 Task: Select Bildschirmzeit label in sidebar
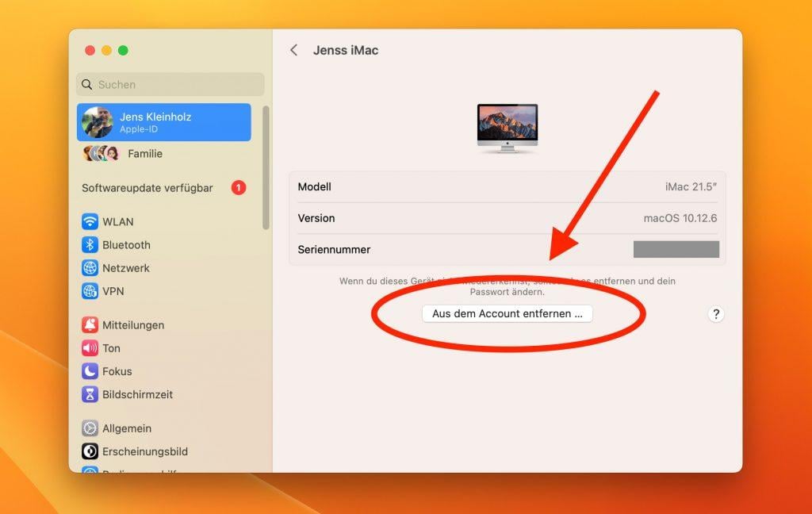coord(137,394)
